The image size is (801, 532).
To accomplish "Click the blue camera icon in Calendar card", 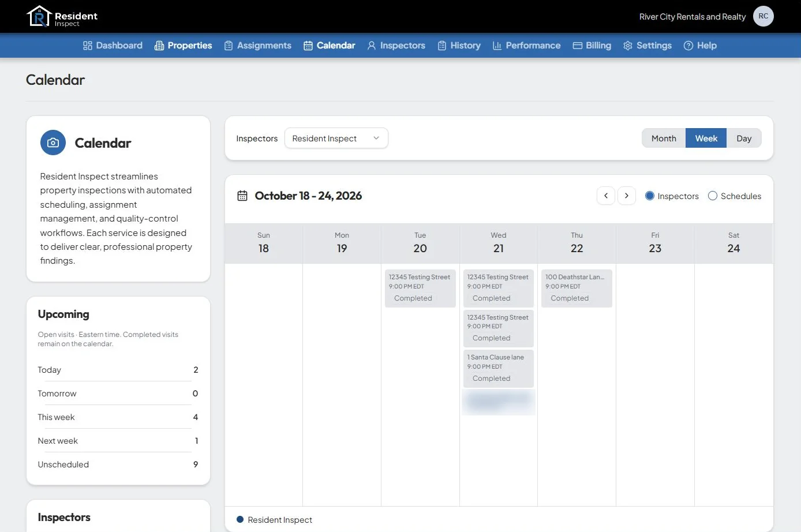I will coord(53,143).
